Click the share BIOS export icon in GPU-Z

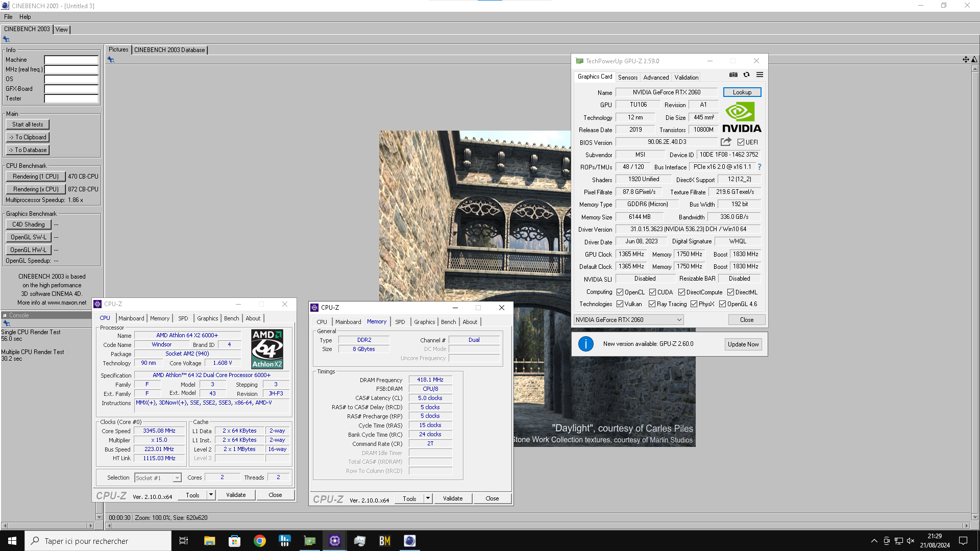coord(726,142)
